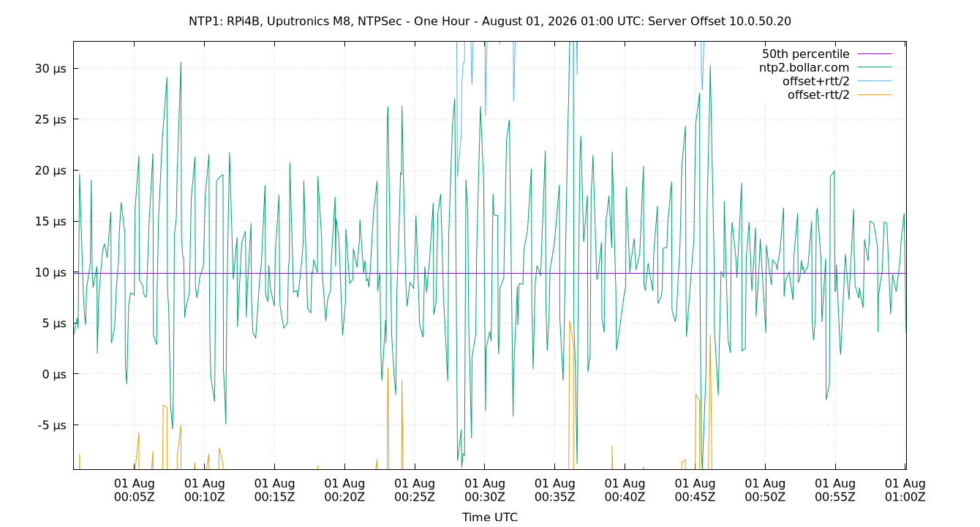Click the '00:35Z' x-axis time label
This screenshot has height=527, width=980.
coord(555,497)
